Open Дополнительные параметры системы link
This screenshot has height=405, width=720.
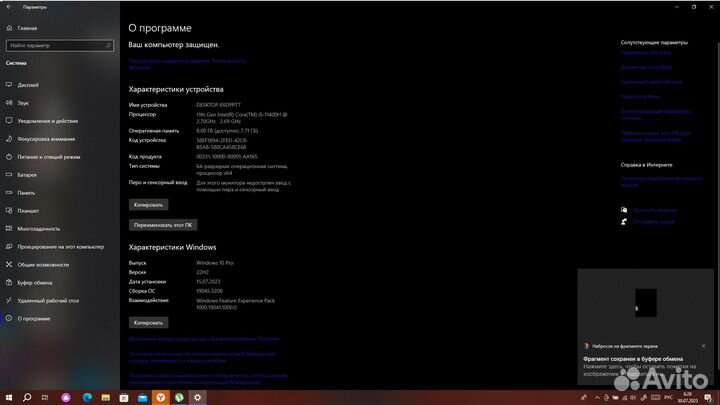pyautogui.click(x=656, y=114)
